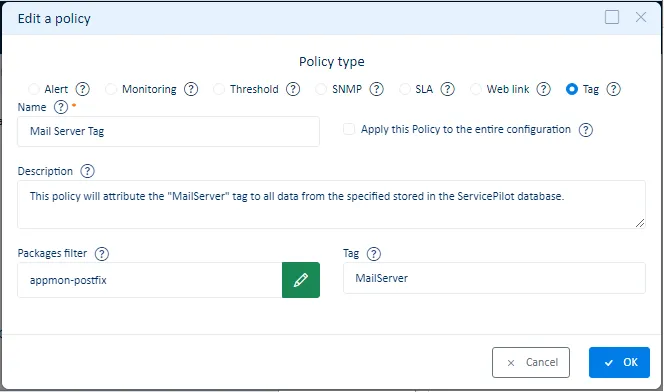Viewport: 664px width, 392px height.
Task: Open help icon next to Tag radio
Action: (x=614, y=89)
